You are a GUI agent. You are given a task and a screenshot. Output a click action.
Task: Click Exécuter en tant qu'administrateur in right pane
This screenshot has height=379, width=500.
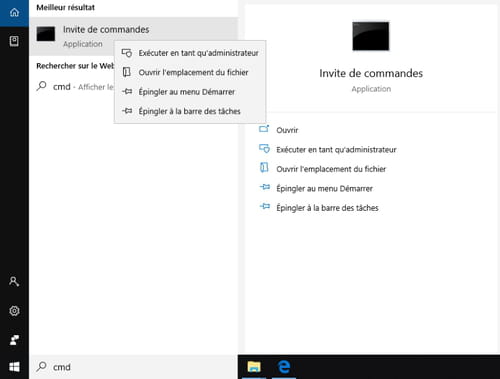click(x=336, y=150)
